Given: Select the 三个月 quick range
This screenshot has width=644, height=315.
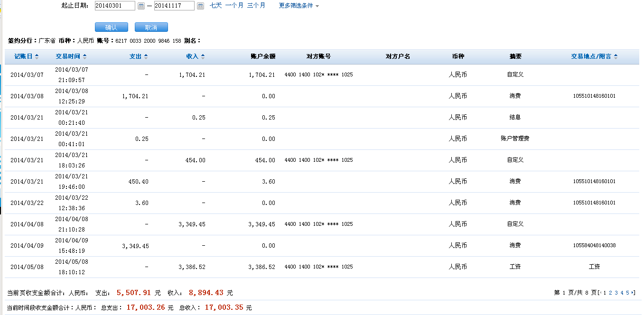Looking at the screenshot, I should coord(256,6).
